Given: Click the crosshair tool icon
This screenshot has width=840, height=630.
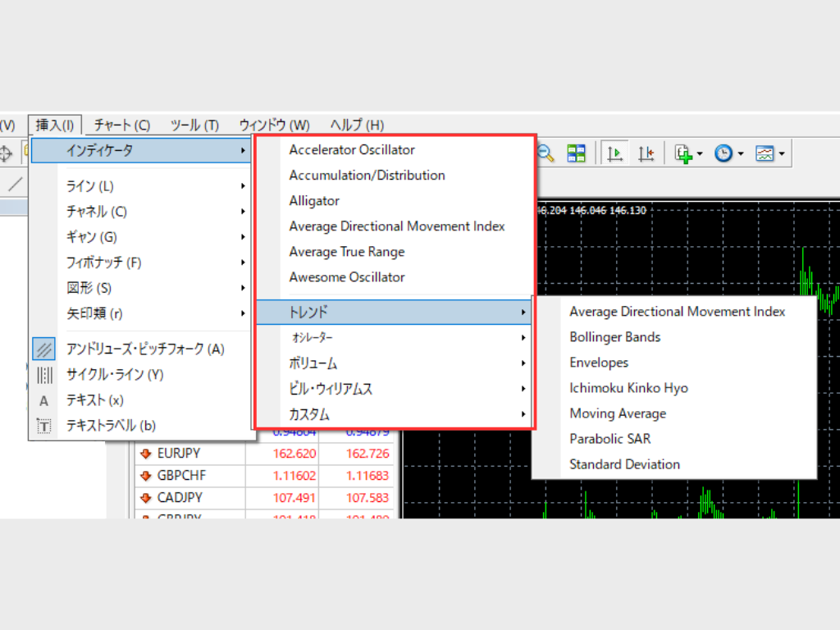Looking at the screenshot, I should click(x=6, y=153).
